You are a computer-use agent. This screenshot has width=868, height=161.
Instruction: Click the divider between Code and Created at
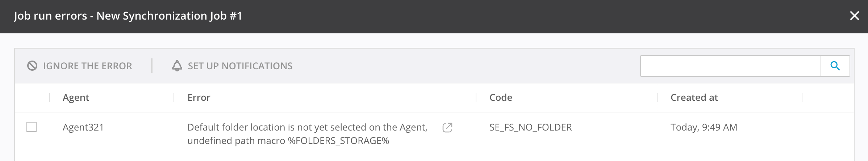pyautogui.click(x=657, y=98)
